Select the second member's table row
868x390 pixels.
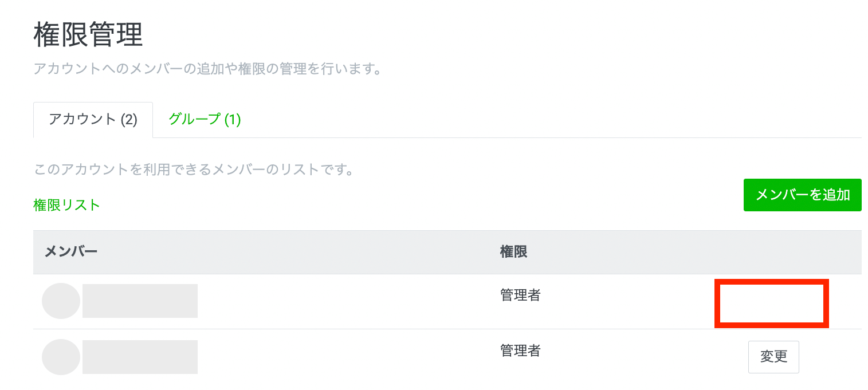pos(344,358)
